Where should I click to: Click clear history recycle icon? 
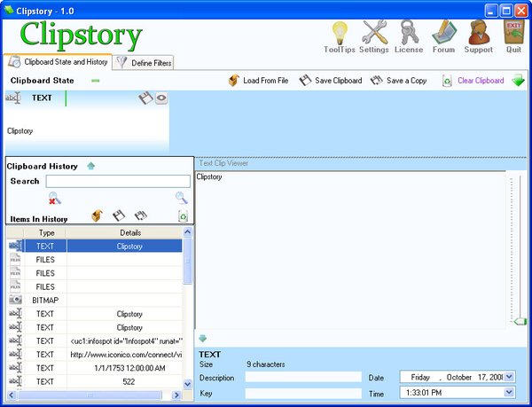183,215
